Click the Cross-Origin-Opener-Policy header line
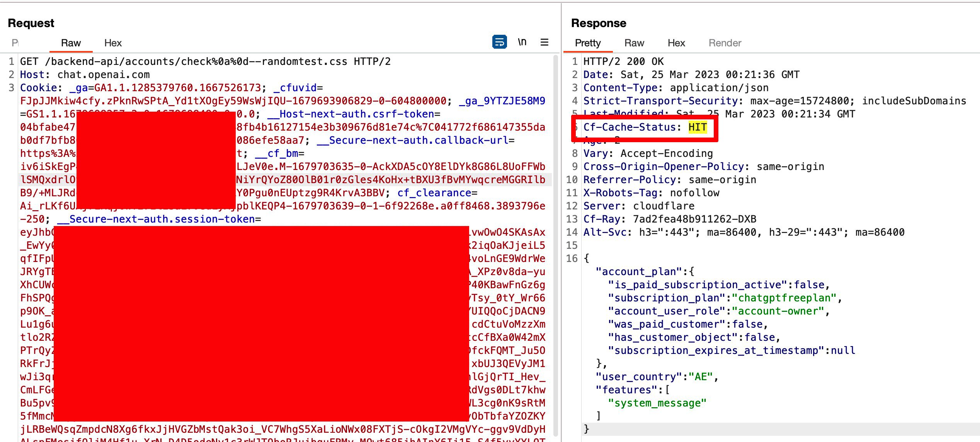 coord(704,167)
